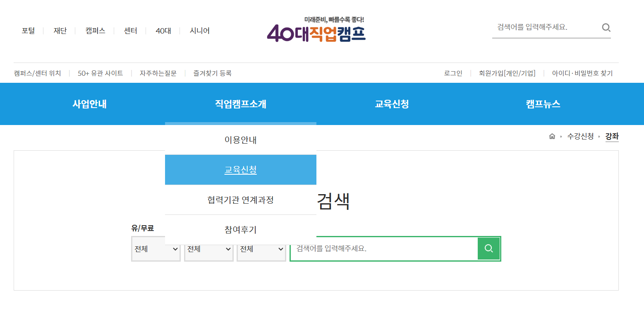Click the green search button icon
The width and height of the screenshot is (644, 320).
pos(488,248)
